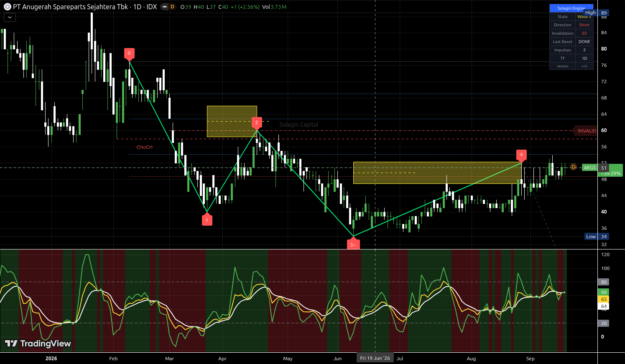This screenshot has width=625, height=364.
Task: Click the v15 version cell
Action: click(584, 66)
